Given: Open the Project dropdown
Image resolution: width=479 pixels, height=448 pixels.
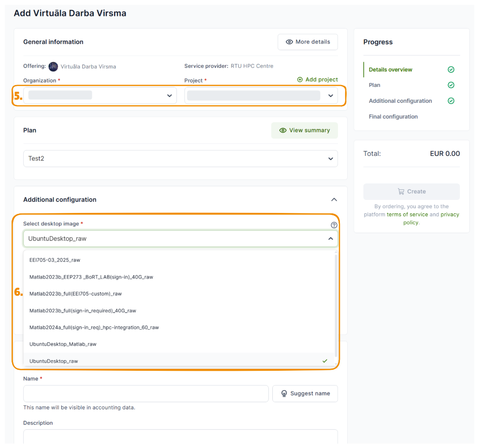Looking at the screenshot, I should coord(261,96).
